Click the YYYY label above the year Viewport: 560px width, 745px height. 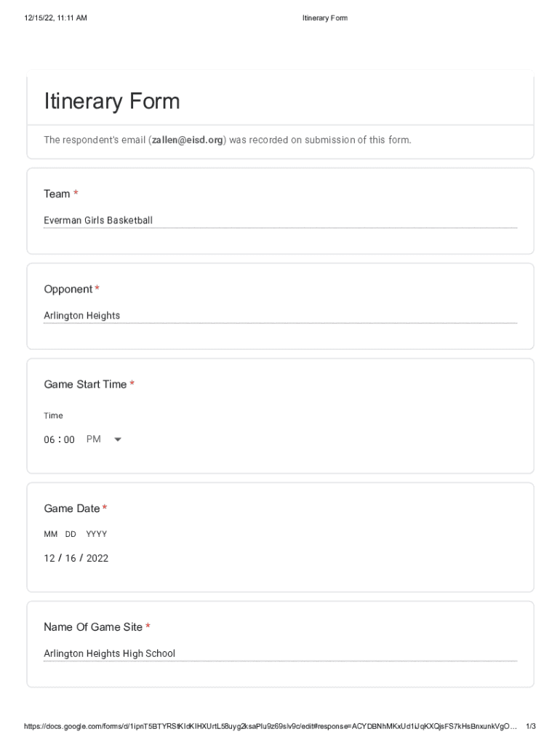point(96,534)
